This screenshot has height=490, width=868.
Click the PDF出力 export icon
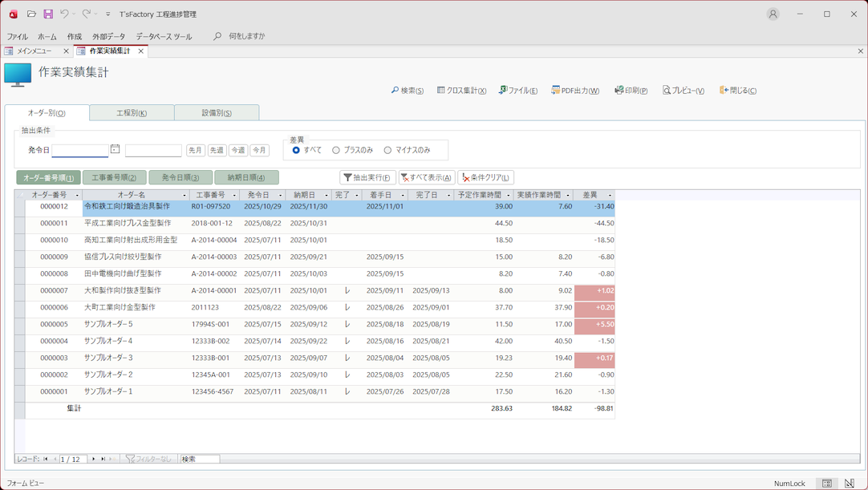point(574,91)
